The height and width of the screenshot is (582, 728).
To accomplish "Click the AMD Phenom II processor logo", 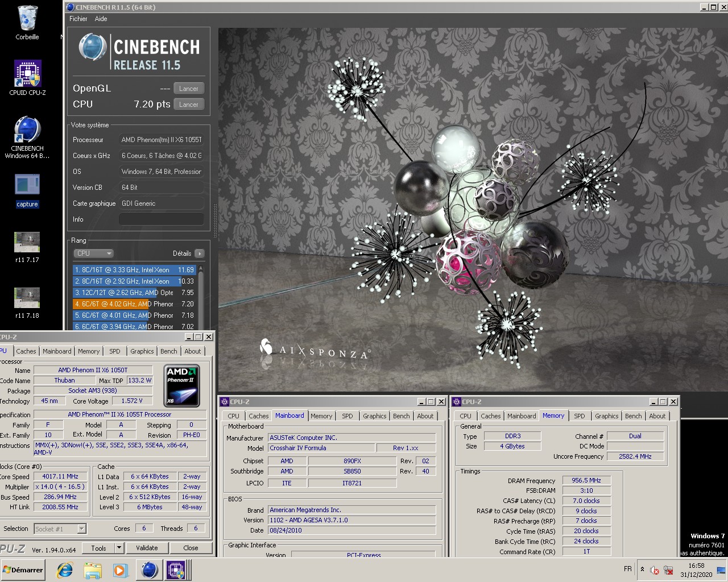I will (182, 386).
